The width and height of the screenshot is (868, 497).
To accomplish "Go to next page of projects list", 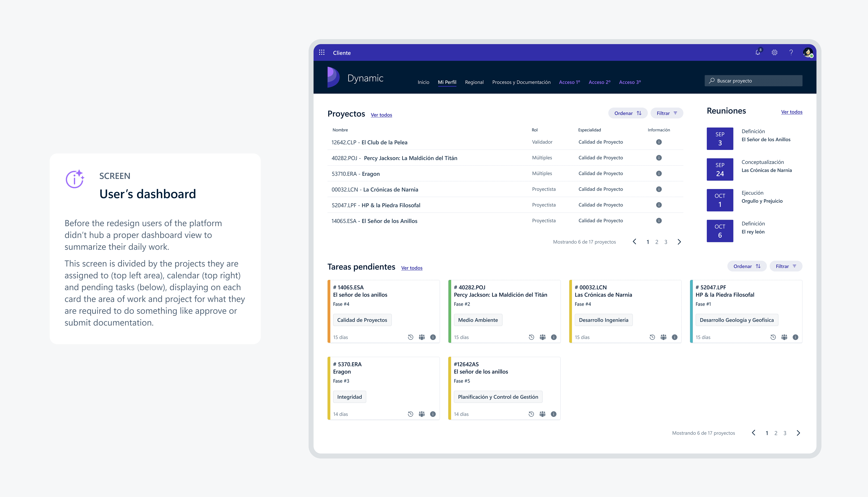I will point(679,242).
